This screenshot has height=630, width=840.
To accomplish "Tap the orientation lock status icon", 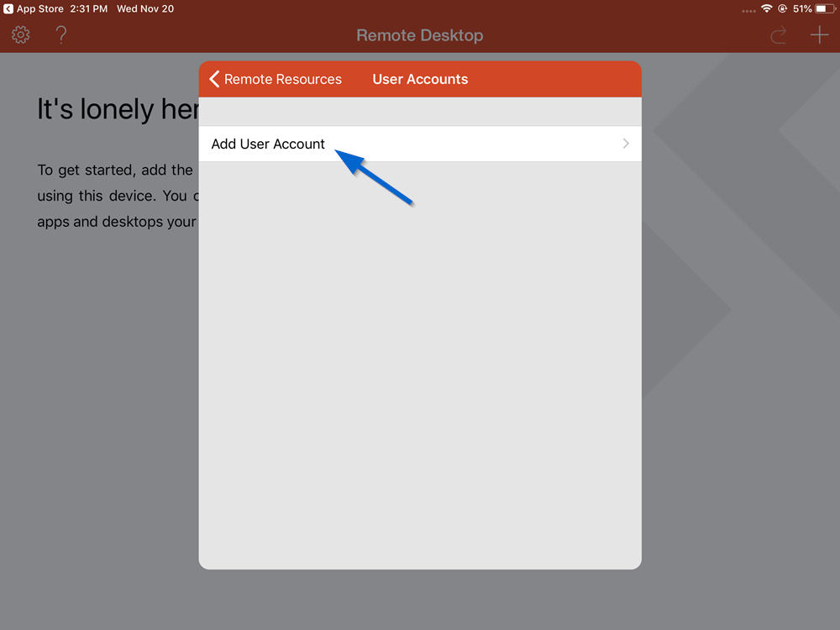I will tap(783, 8).
